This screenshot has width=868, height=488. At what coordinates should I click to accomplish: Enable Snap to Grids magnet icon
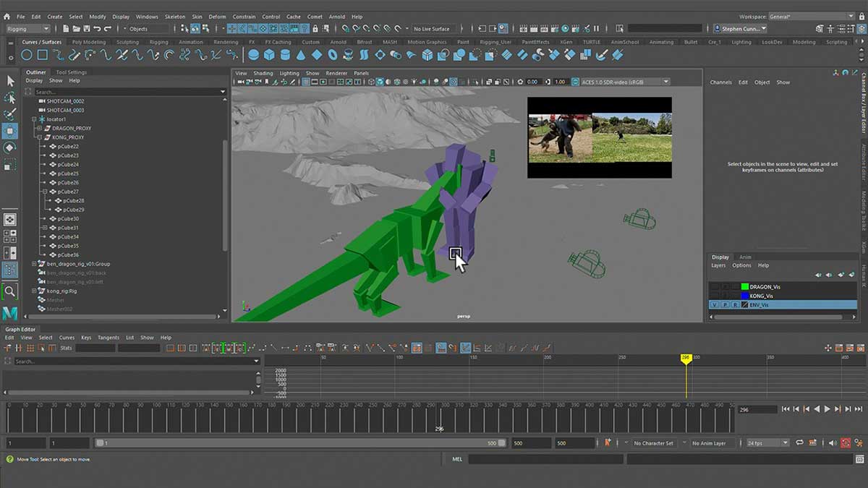tap(346, 29)
